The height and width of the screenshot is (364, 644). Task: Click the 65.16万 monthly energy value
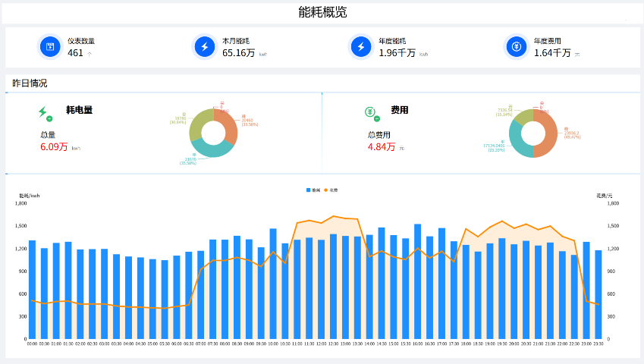[x=239, y=53]
